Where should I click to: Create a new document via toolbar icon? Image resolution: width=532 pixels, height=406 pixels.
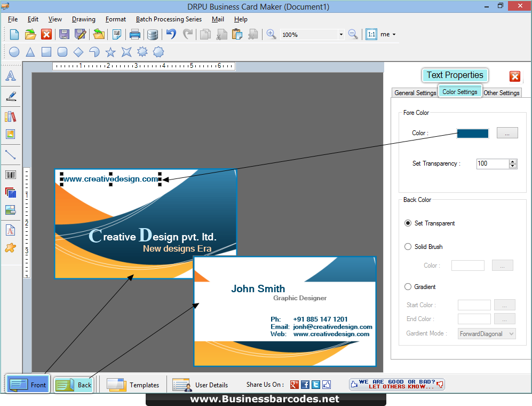click(x=14, y=34)
